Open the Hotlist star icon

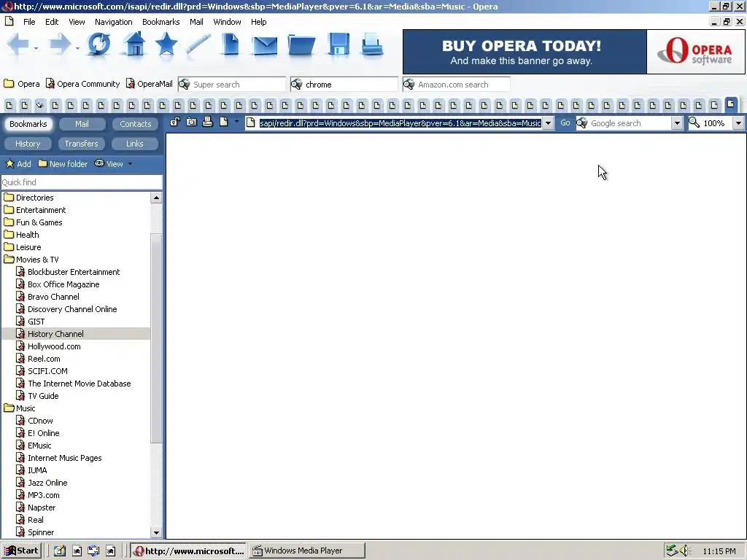pos(166,44)
